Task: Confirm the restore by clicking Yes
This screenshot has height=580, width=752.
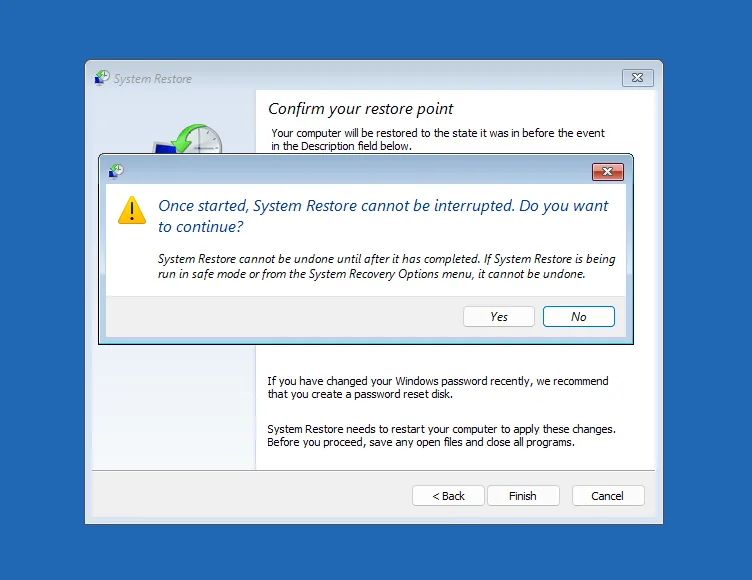Action: [x=499, y=317]
